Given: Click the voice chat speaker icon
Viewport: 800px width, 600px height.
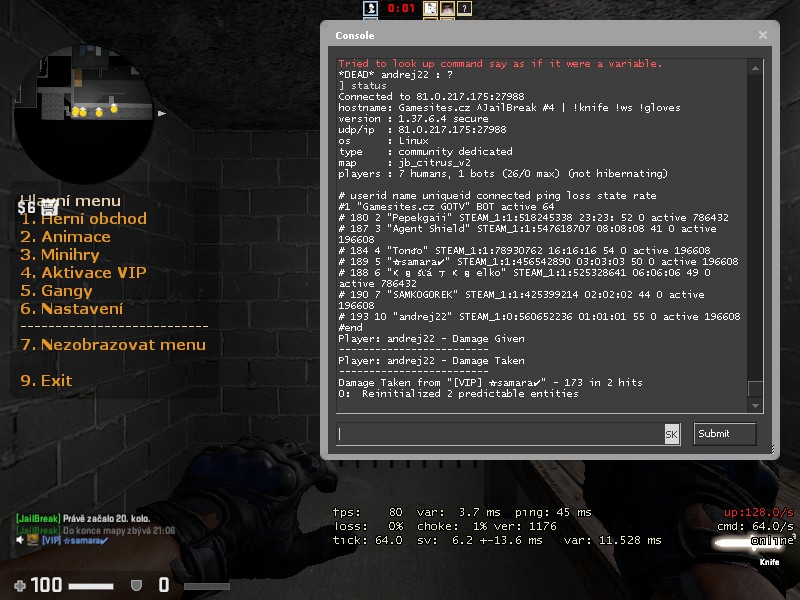Looking at the screenshot, I should point(21,540).
